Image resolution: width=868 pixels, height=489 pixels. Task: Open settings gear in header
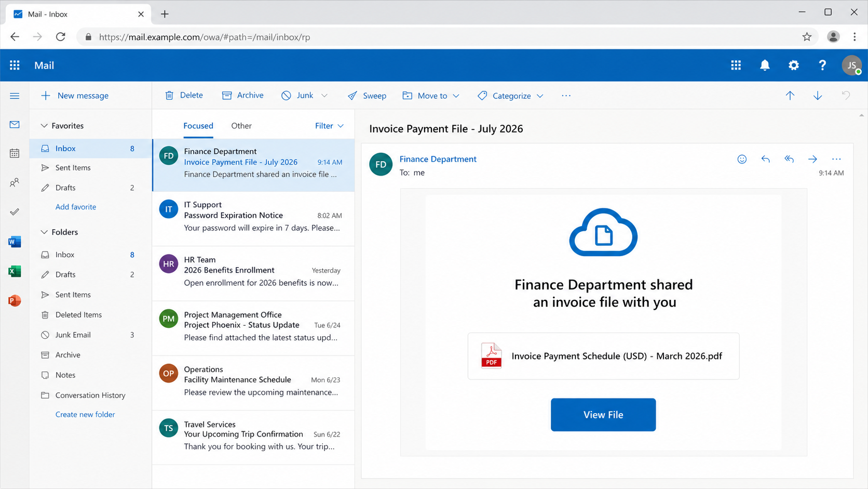tap(794, 65)
